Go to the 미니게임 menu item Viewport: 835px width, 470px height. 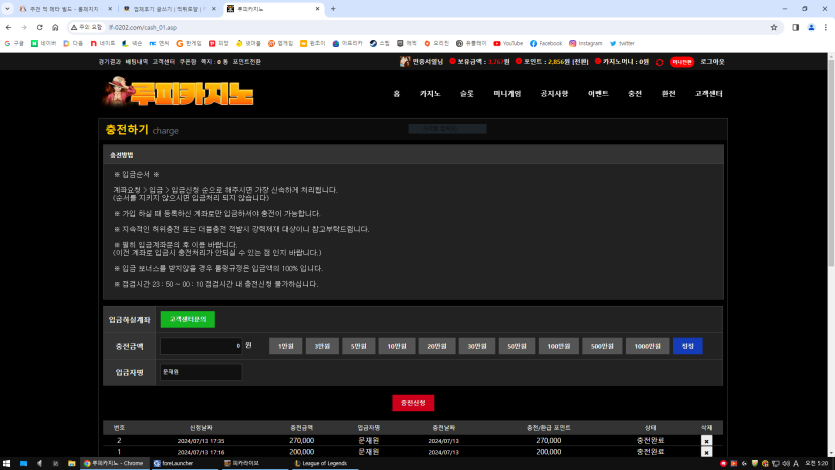pyautogui.click(x=507, y=93)
